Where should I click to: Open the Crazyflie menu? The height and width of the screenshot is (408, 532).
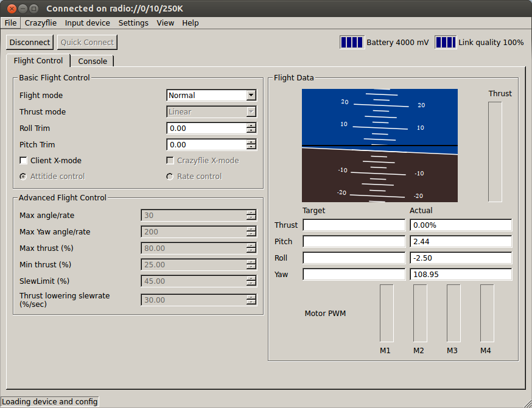[x=41, y=23]
